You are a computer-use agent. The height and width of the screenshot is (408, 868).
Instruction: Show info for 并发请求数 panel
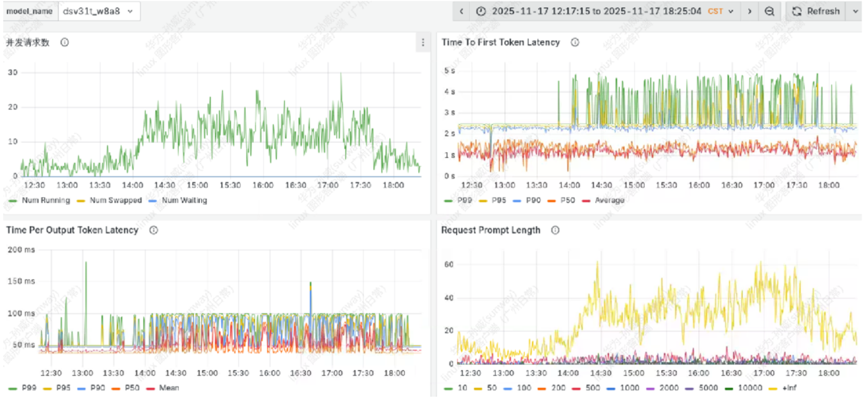coord(65,42)
